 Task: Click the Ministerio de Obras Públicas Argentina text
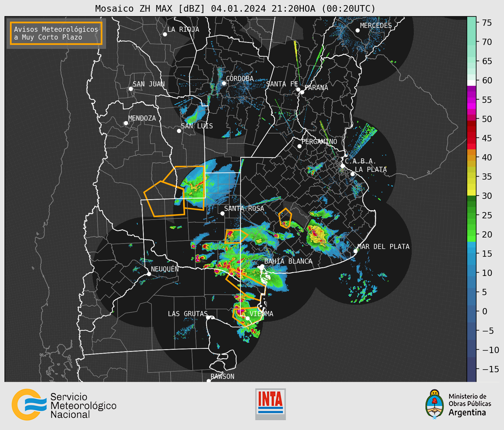470,405
